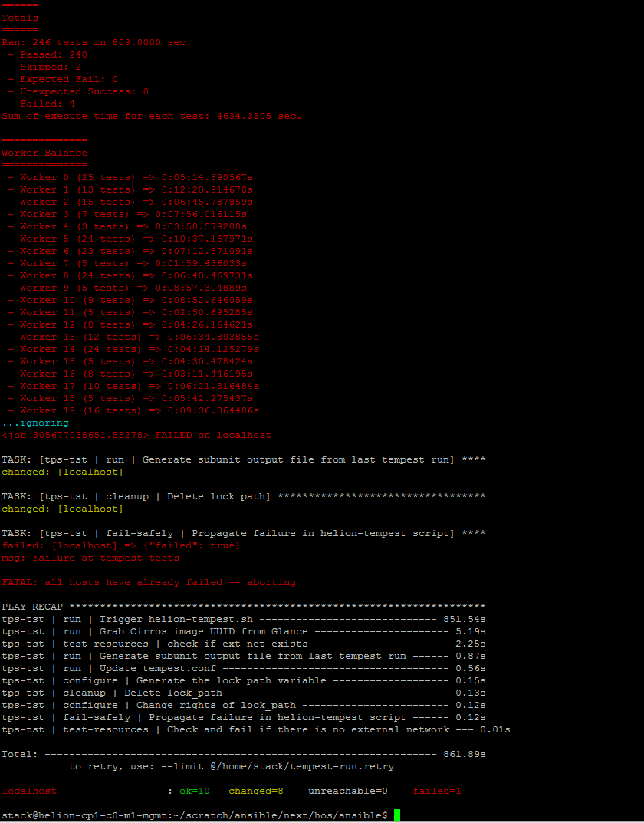The width and height of the screenshot is (644, 823).
Task: Click the 'fail-safely | Propagate failure' TASK line
Action: point(243,533)
